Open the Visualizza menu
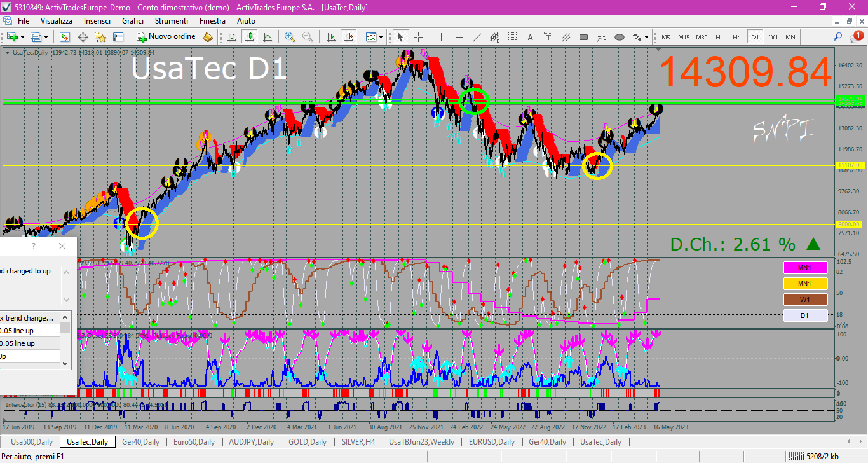Viewport: 868px width, 463px height. pos(57,21)
